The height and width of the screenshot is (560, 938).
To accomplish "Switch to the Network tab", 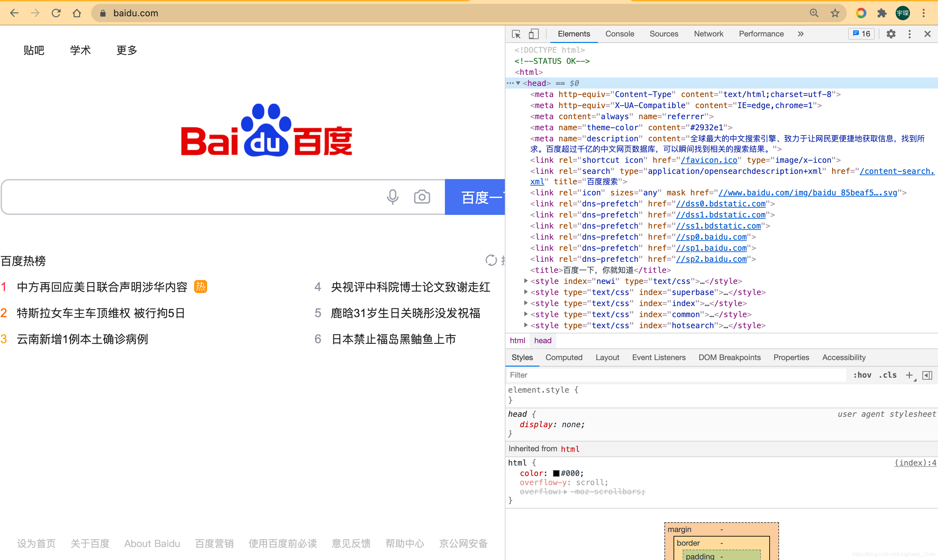I will pyautogui.click(x=708, y=34).
